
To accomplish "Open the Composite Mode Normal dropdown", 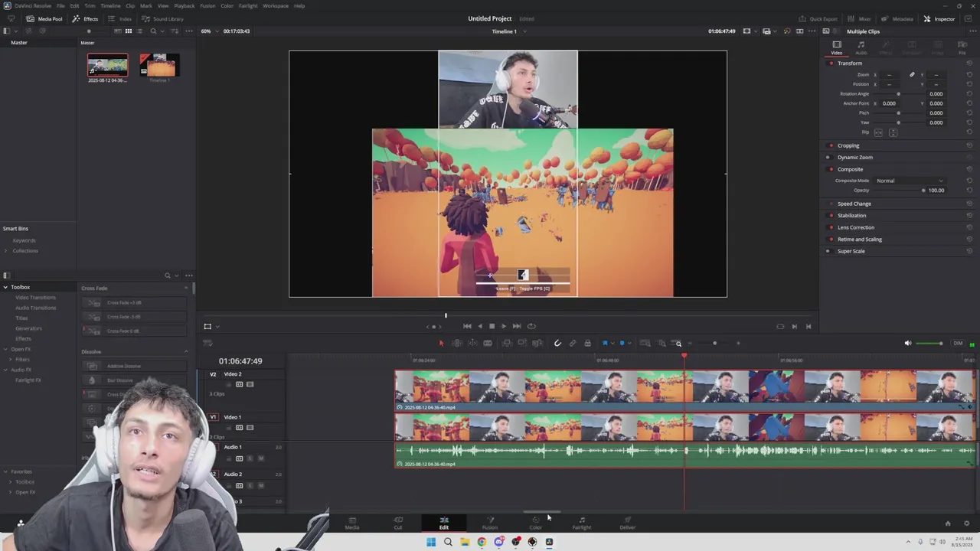I will click(910, 181).
